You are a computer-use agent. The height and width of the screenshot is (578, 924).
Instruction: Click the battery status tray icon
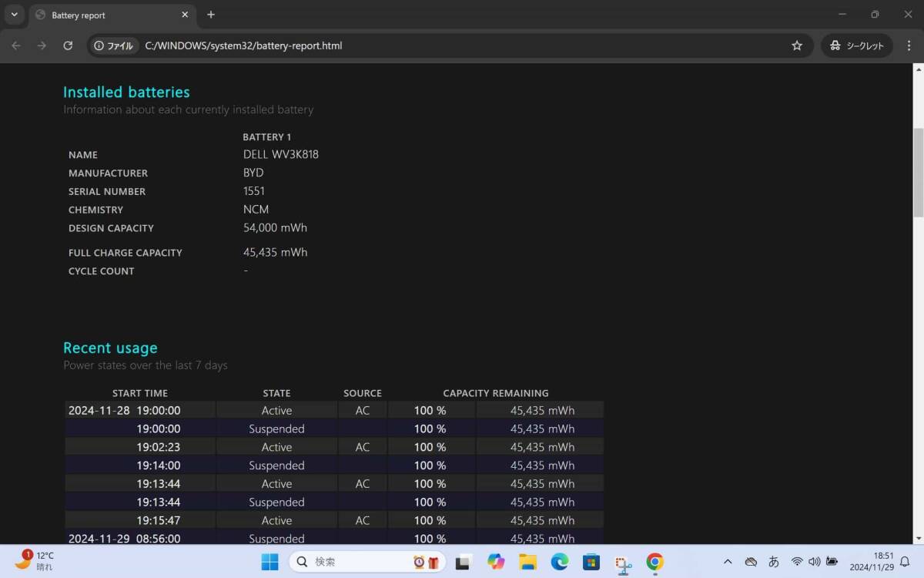pyautogui.click(x=832, y=562)
